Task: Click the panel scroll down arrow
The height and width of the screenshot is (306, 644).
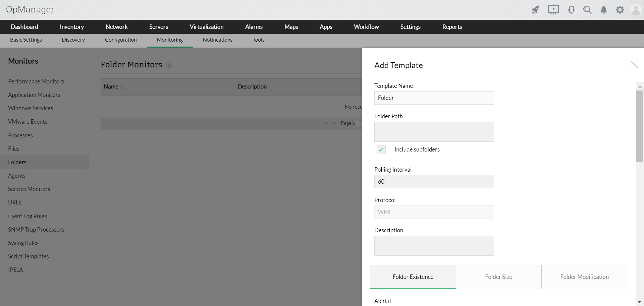Action: coord(640,302)
